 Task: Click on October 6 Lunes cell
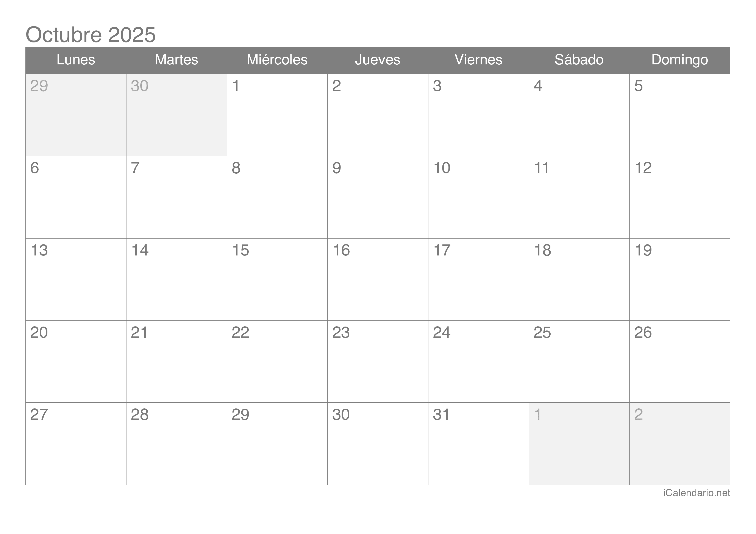[x=75, y=202]
